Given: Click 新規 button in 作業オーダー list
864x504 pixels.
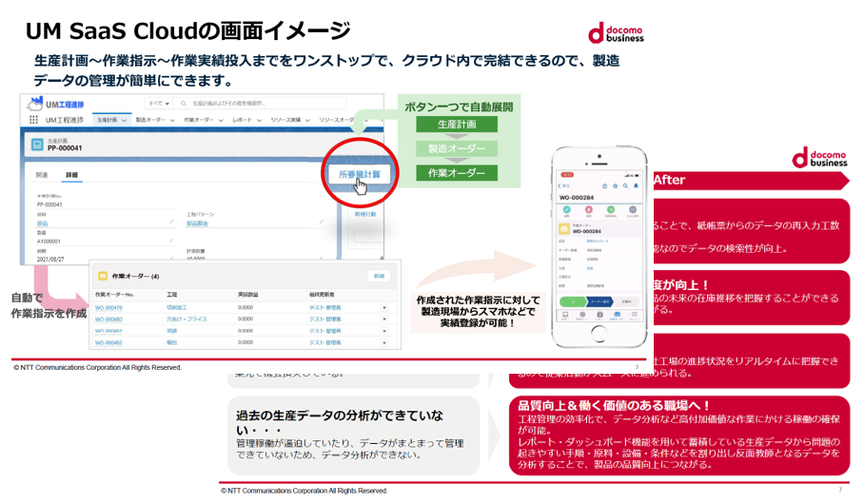Looking at the screenshot, I should coord(379,276).
